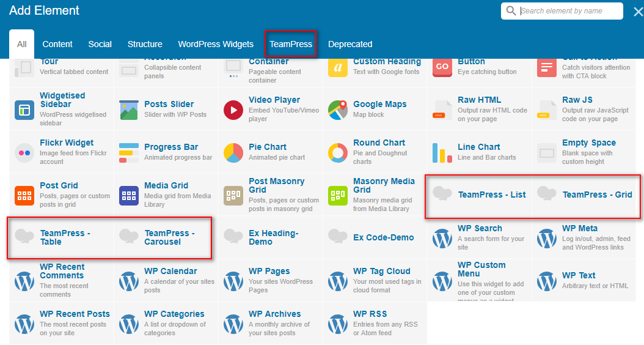Open the WordPress Widgets tab
644x345 pixels.
pyautogui.click(x=216, y=44)
